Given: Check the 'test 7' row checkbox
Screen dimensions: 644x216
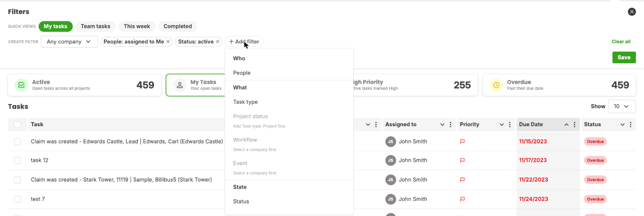Looking at the screenshot, I should click(x=17, y=199).
